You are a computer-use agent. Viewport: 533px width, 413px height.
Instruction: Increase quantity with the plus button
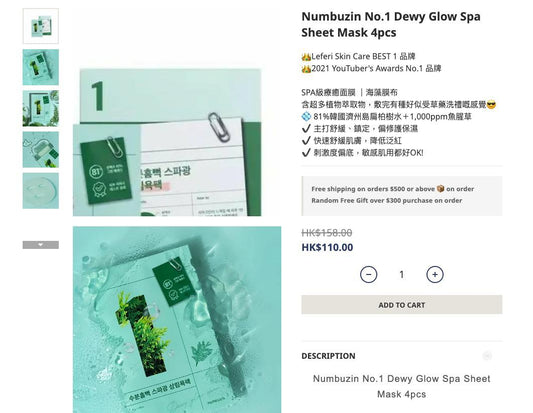tap(435, 274)
